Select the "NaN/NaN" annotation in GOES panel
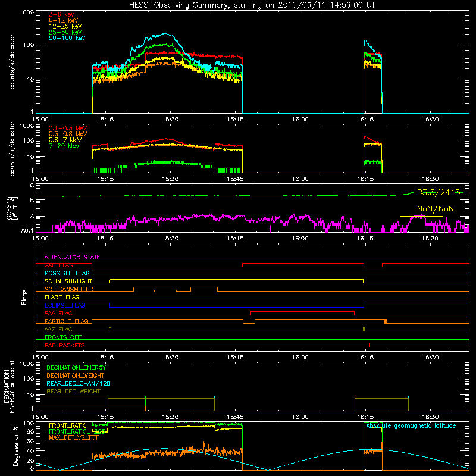476x476 pixels. tap(436, 209)
